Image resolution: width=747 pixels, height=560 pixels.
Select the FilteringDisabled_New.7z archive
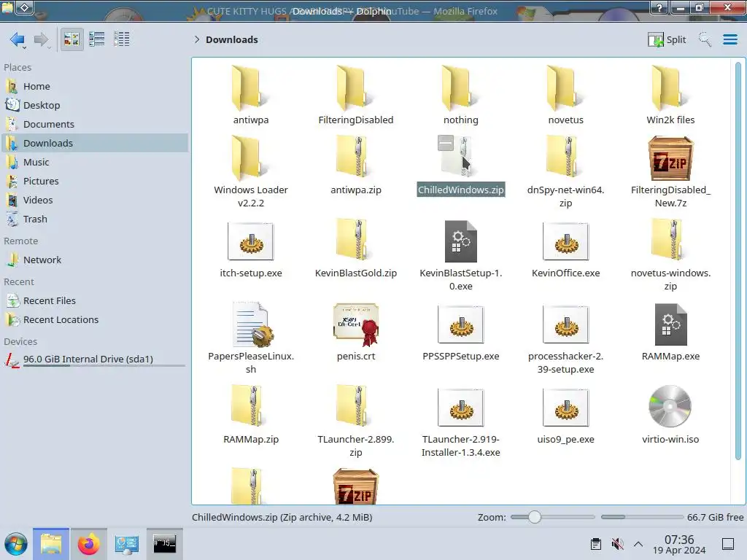(x=670, y=171)
